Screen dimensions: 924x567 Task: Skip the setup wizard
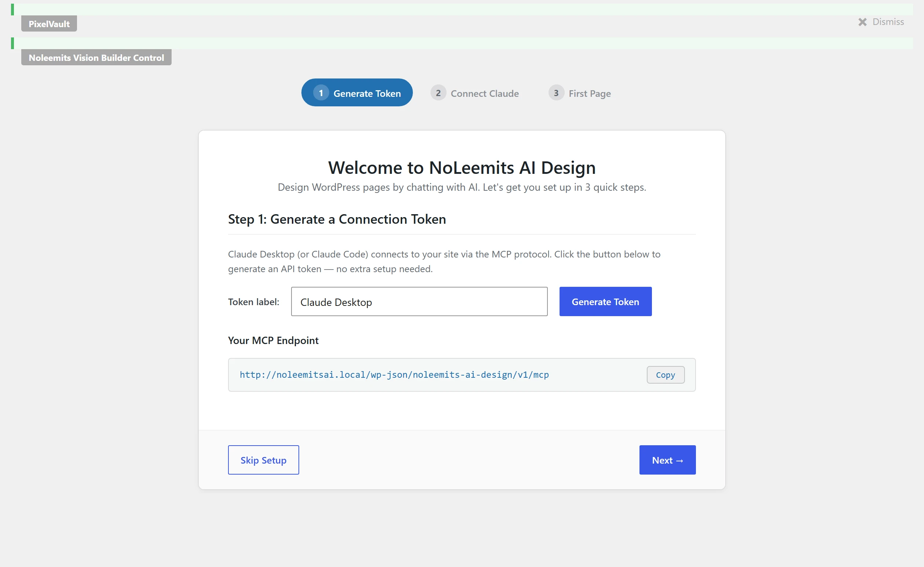tap(263, 460)
